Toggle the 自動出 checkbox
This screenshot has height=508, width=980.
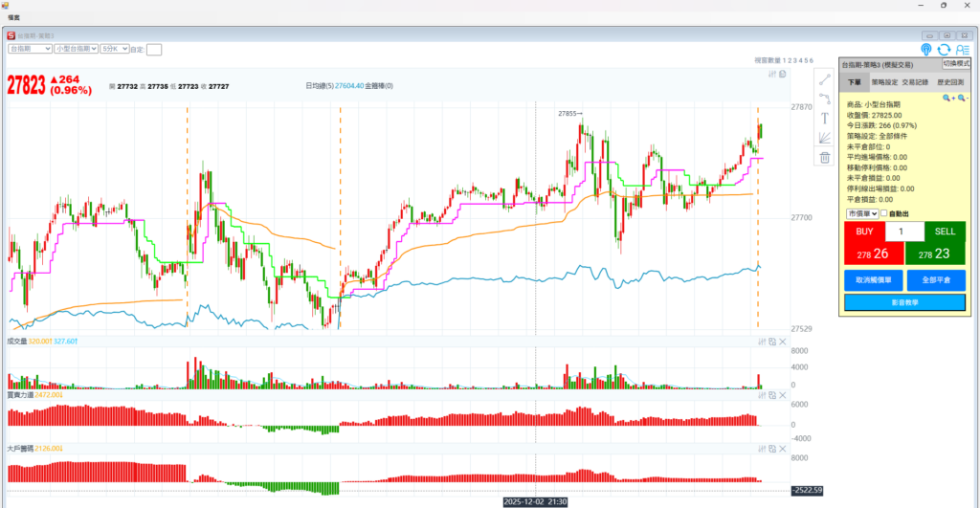[883, 213]
